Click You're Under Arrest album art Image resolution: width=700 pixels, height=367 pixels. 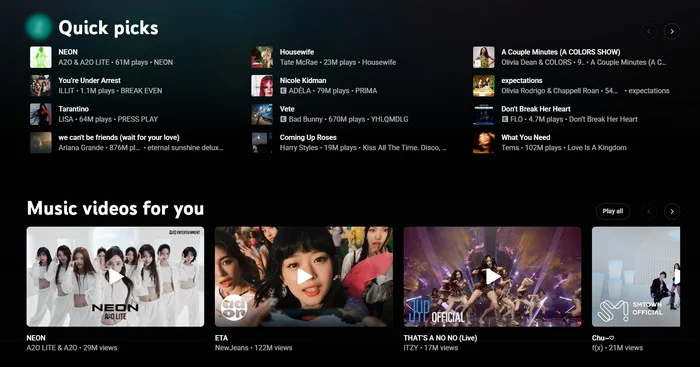[41, 86]
